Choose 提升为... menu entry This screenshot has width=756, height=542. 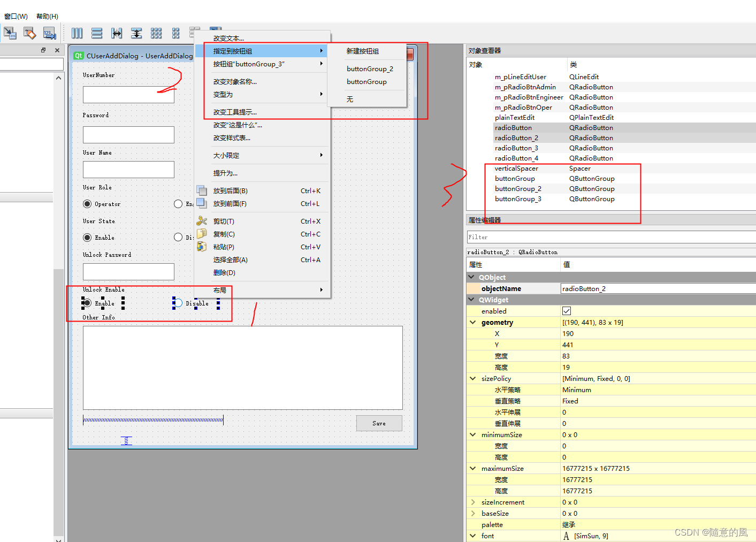(262, 173)
